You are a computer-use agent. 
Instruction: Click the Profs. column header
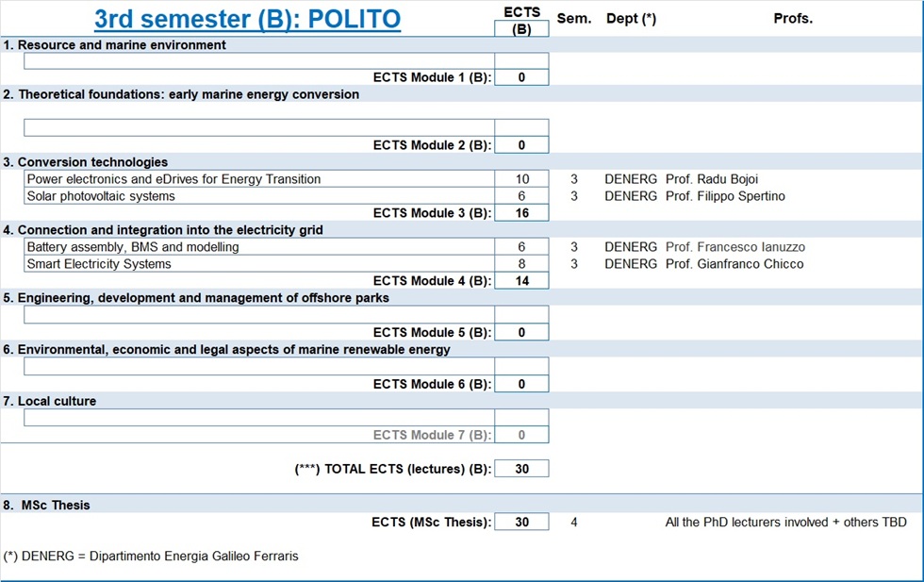(792, 19)
